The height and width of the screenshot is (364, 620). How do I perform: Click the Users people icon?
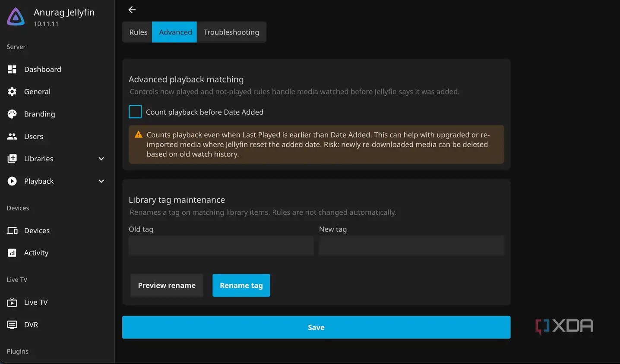pos(12,136)
